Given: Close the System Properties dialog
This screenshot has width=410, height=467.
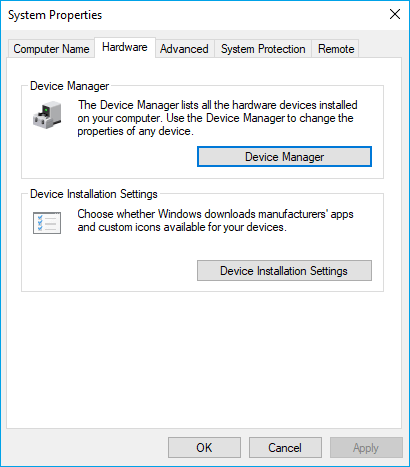Looking at the screenshot, I should coord(395,14).
